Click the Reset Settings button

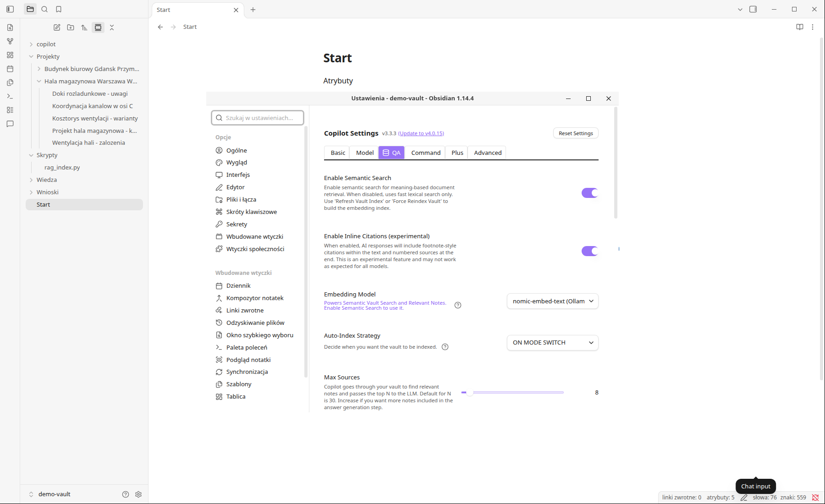point(576,133)
